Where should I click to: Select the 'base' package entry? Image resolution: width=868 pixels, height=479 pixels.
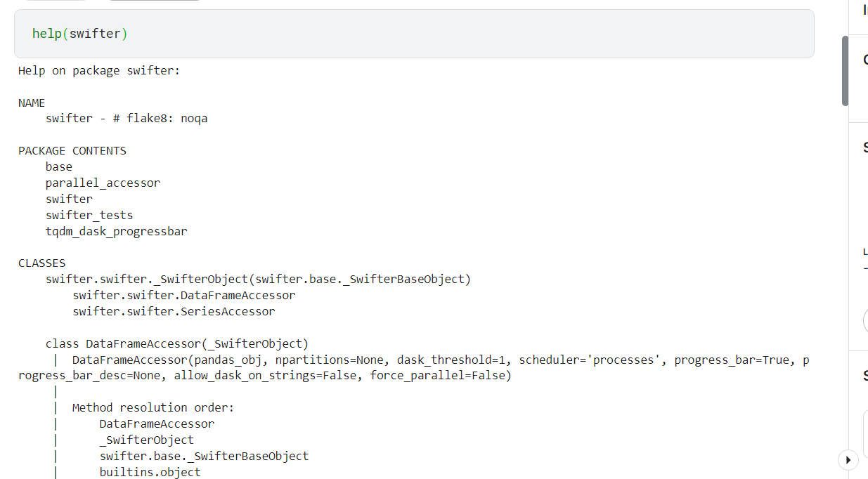(x=59, y=167)
